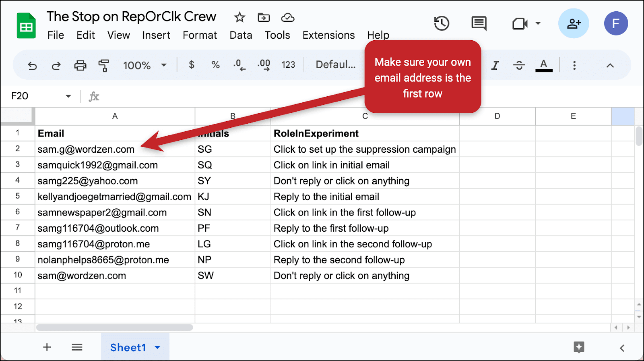Expand the Name box dropdown arrow

coord(68,96)
